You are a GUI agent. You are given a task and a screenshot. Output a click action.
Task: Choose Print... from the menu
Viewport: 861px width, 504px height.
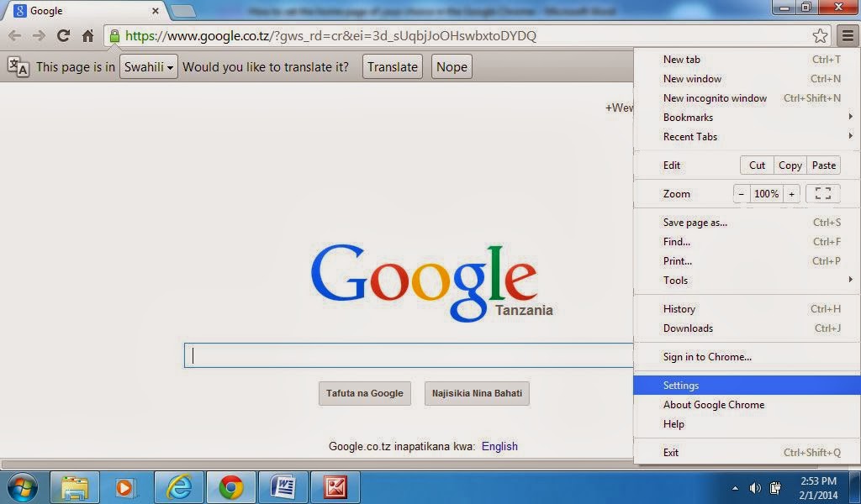747,261
